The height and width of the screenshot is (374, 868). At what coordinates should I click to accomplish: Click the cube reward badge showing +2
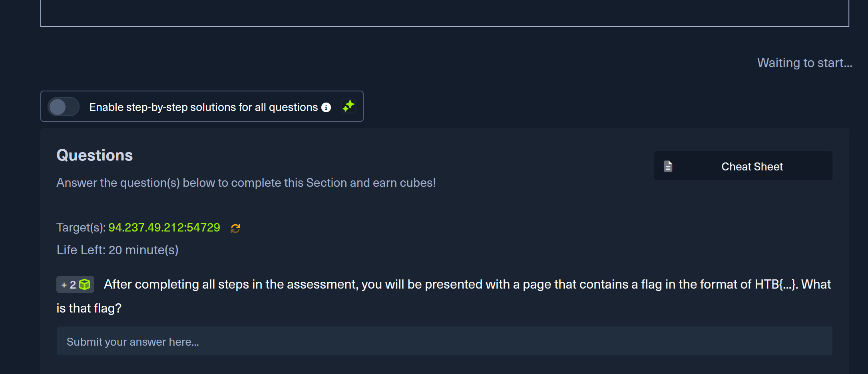point(75,284)
